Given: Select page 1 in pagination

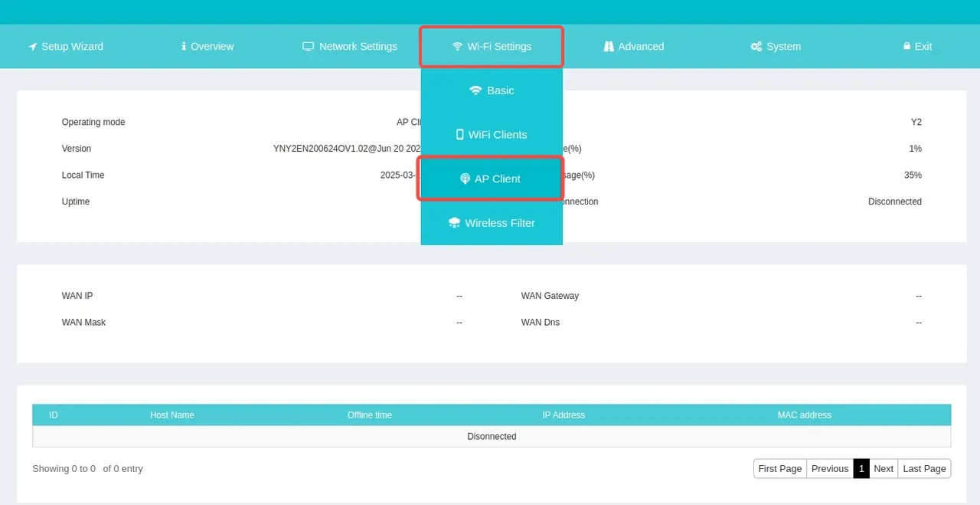Looking at the screenshot, I should click(x=861, y=469).
